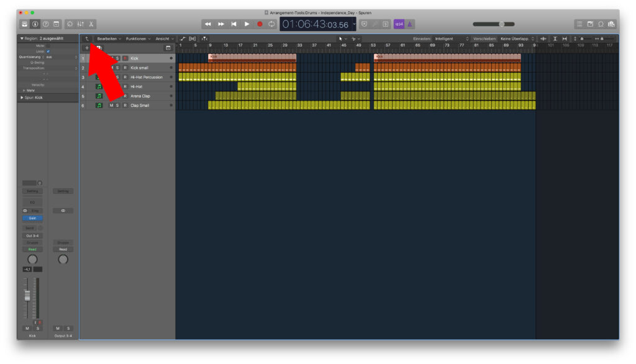The image size is (636, 364).
Task: Toggle the Metronome button
Action: (x=410, y=24)
